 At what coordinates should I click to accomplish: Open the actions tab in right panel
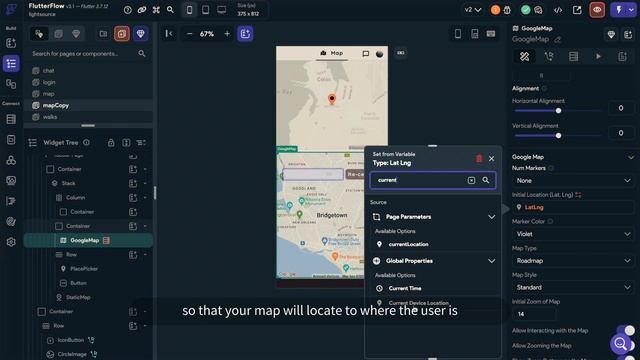click(549, 56)
